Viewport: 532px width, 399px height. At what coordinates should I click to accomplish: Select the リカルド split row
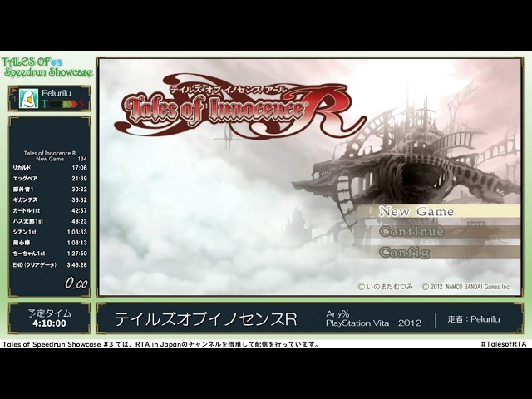50,168
